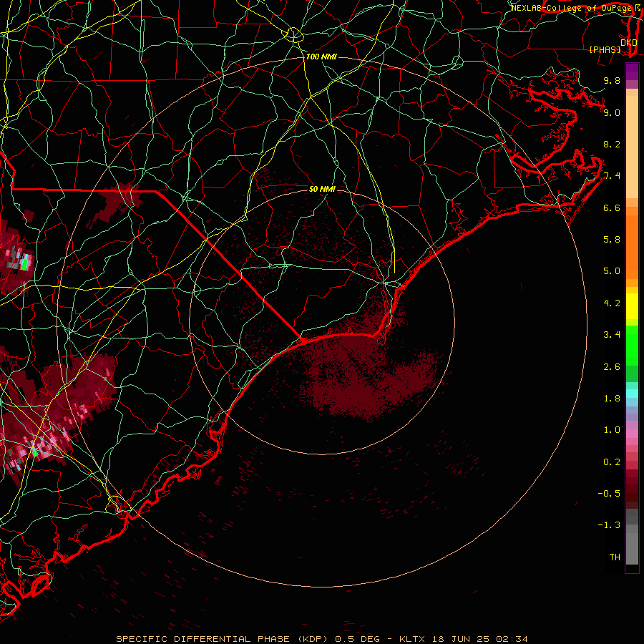The image size is (644, 644).
Task: Click the -0.5 value on the legend
Action: [x=609, y=494]
